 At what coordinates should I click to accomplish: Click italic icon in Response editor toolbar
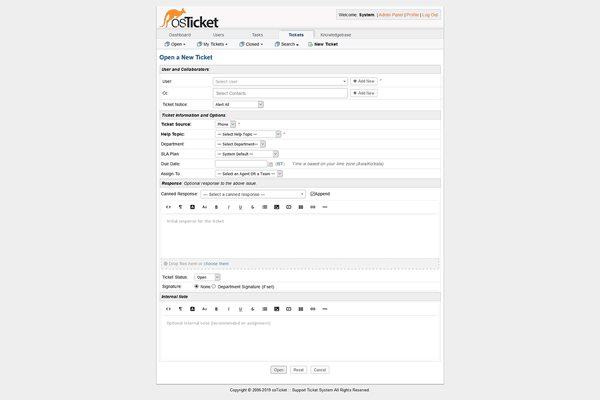click(x=228, y=207)
